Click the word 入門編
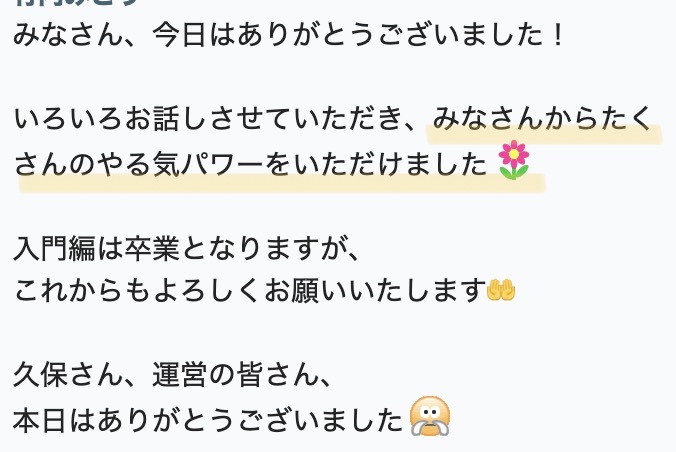676x452 pixels. [x=54, y=249]
